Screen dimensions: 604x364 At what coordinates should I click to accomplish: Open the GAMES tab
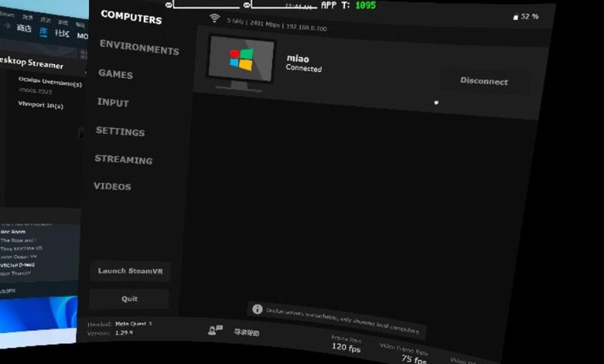point(116,73)
